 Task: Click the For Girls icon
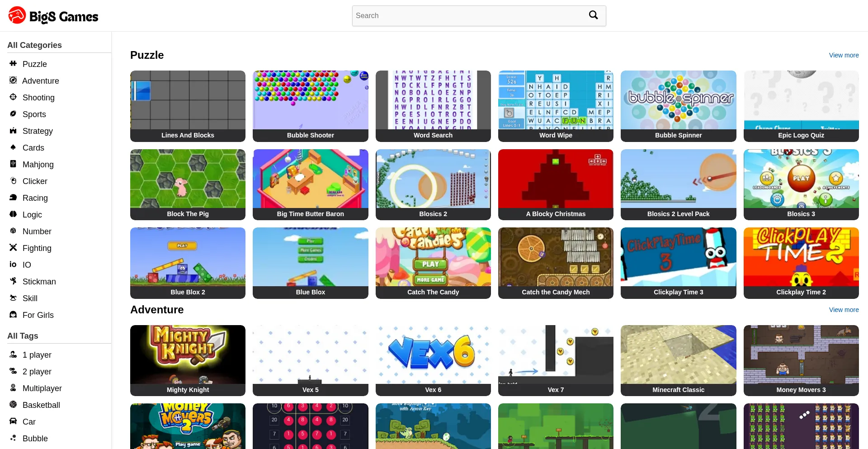point(13,315)
